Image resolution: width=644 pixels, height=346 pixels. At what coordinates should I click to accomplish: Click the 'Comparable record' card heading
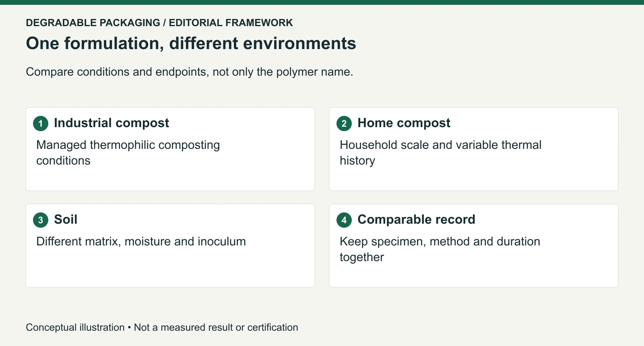point(416,220)
